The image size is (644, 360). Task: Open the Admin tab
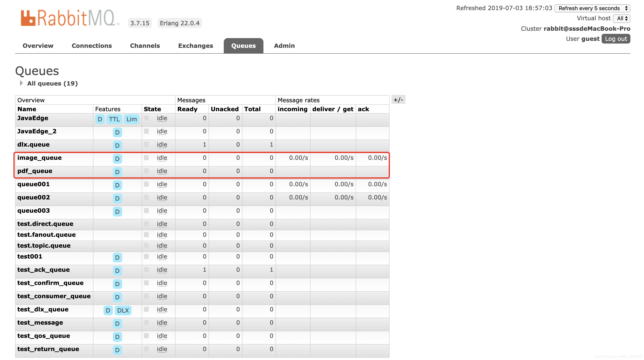pos(284,46)
